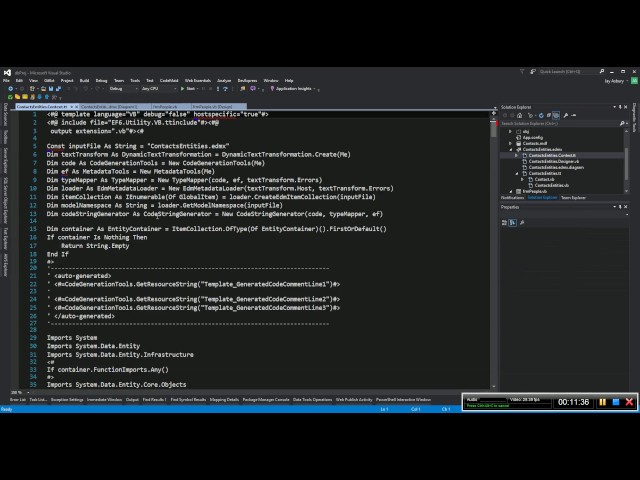This screenshot has height=480, width=640.
Task: Open the Debug configuration dropdown
Action: pos(123,89)
